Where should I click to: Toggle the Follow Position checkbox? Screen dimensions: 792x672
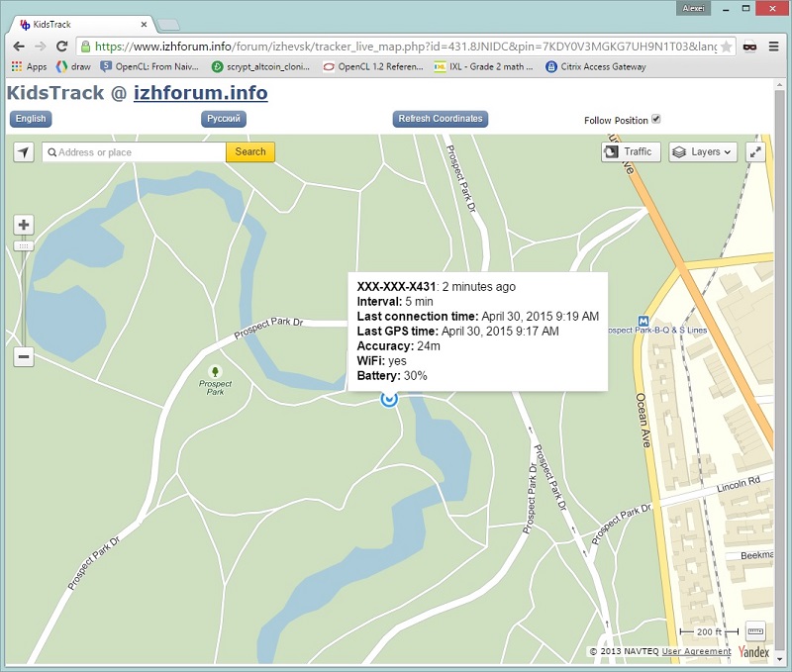pos(655,119)
